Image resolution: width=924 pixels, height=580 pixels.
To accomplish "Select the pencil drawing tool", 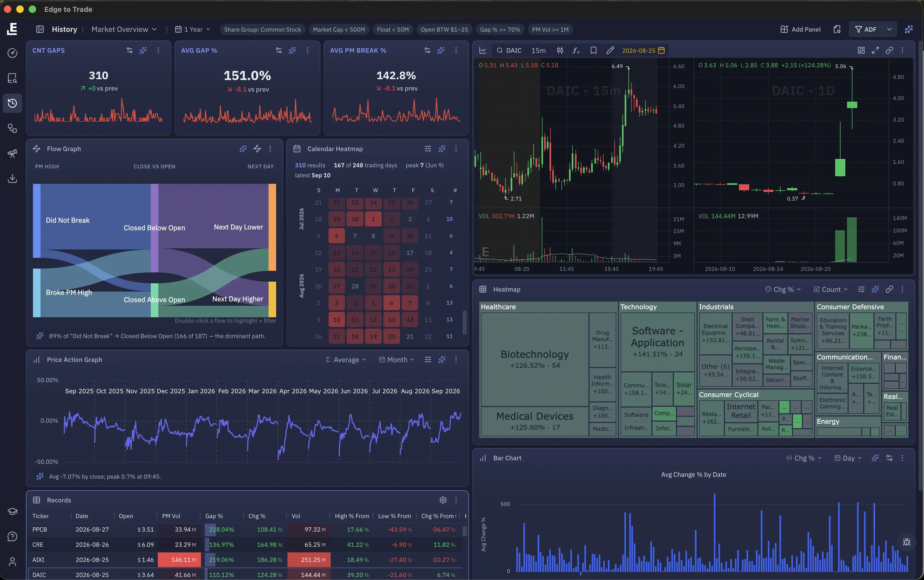I will click(610, 50).
